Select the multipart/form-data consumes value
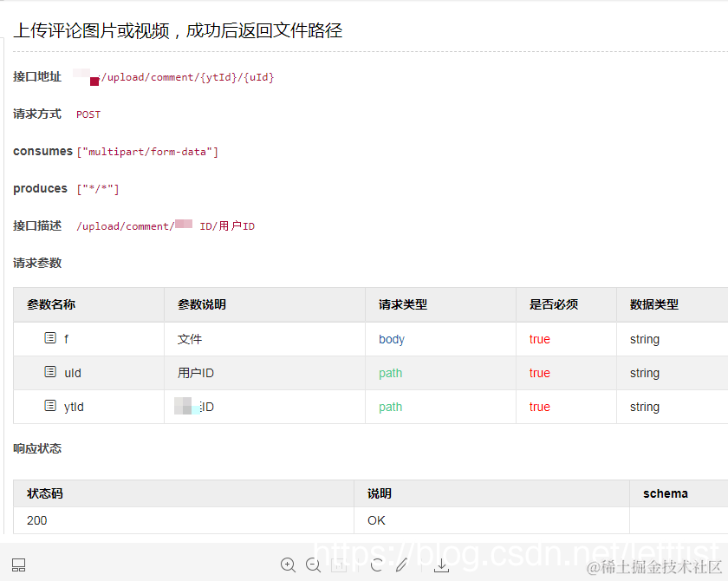 (x=147, y=152)
